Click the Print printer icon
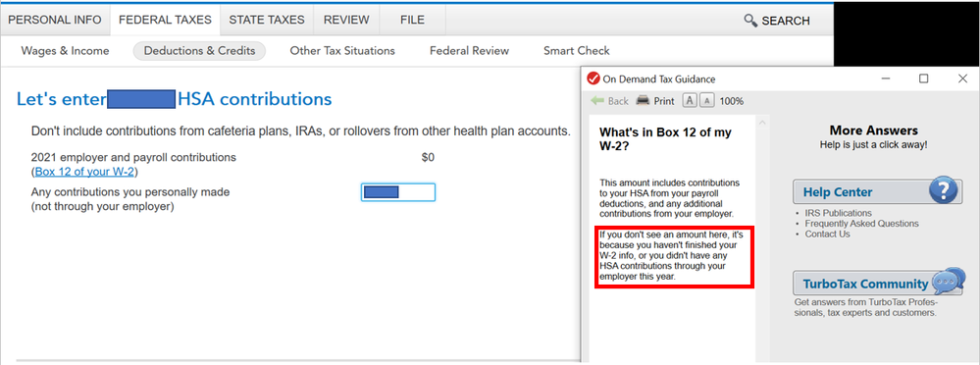980x365 pixels. pyautogui.click(x=643, y=101)
